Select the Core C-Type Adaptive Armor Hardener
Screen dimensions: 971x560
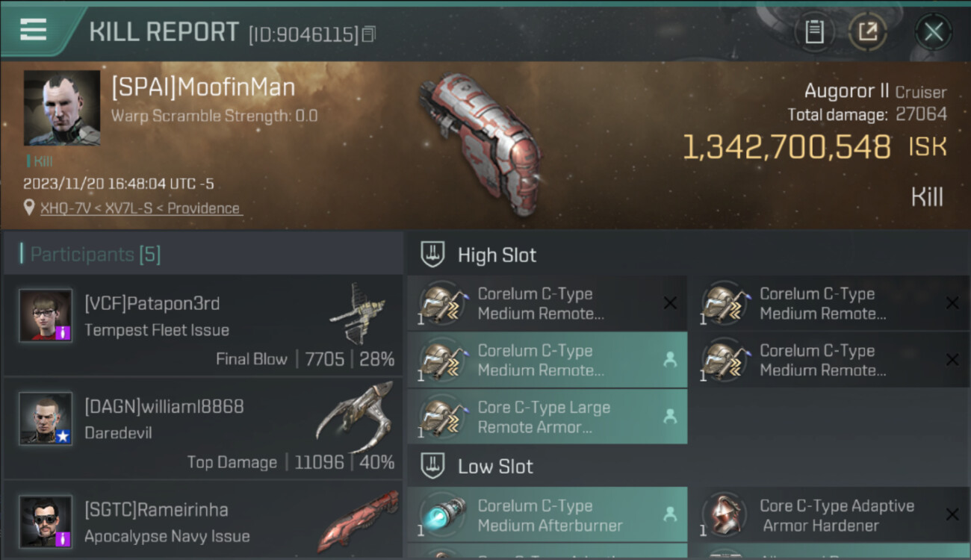click(828, 515)
